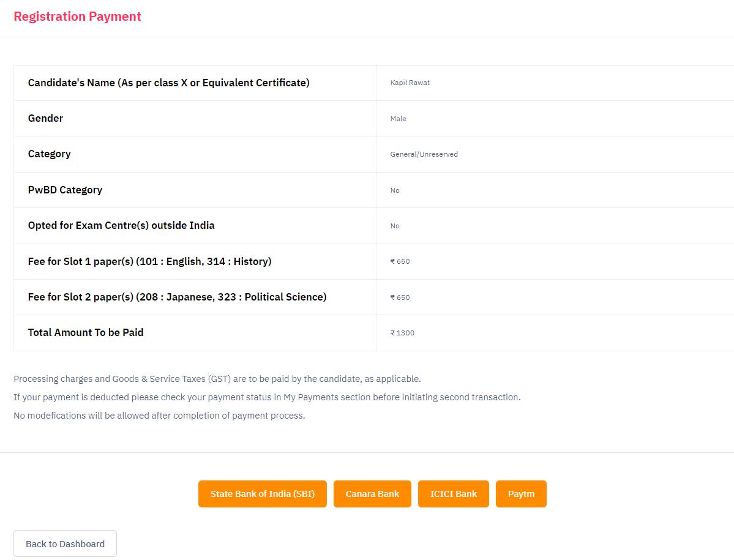This screenshot has height=560, width=734.
Task: Choose ICICI Bank for payment
Action: (x=453, y=494)
